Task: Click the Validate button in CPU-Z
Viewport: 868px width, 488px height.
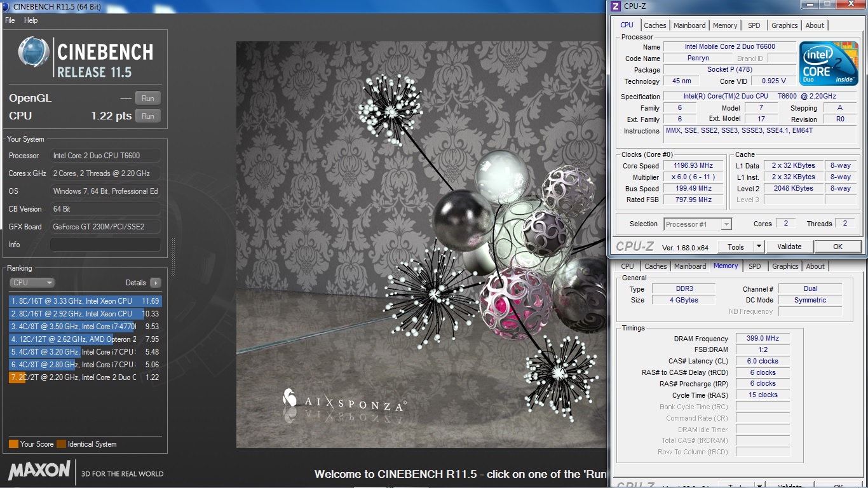Action: coord(789,247)
